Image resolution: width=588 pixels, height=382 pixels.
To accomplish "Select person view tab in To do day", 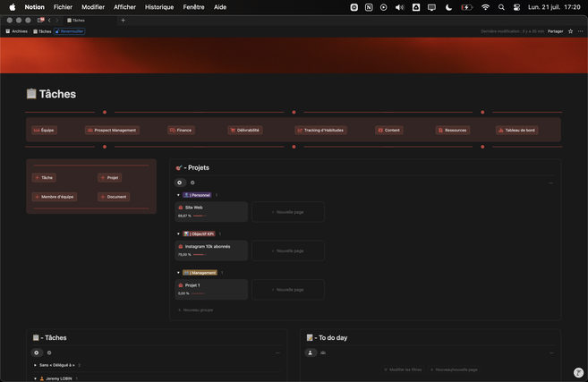I will tap(311, 352).
